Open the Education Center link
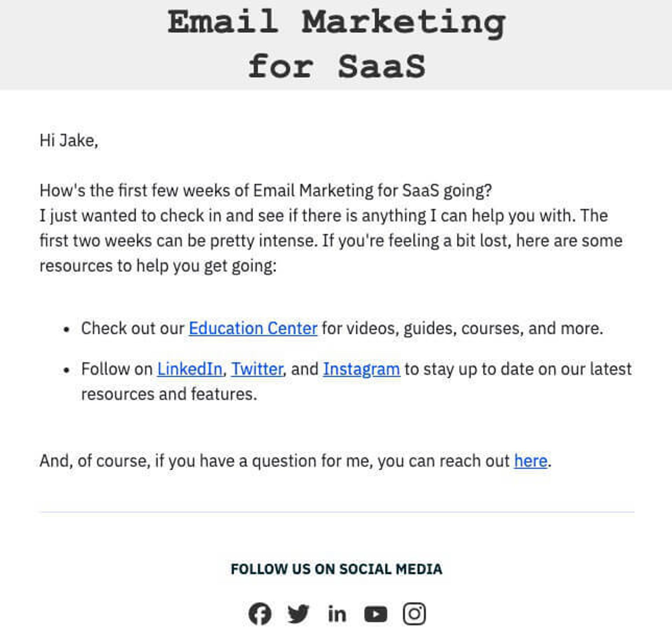 (253, 328)
